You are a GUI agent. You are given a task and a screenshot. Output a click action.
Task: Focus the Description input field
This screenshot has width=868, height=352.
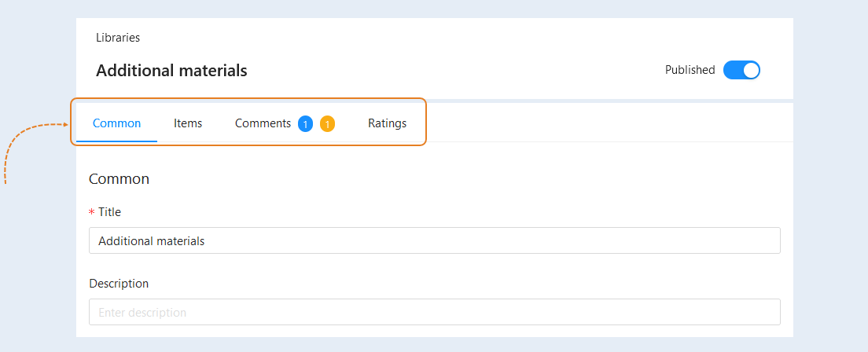[435, 312]
